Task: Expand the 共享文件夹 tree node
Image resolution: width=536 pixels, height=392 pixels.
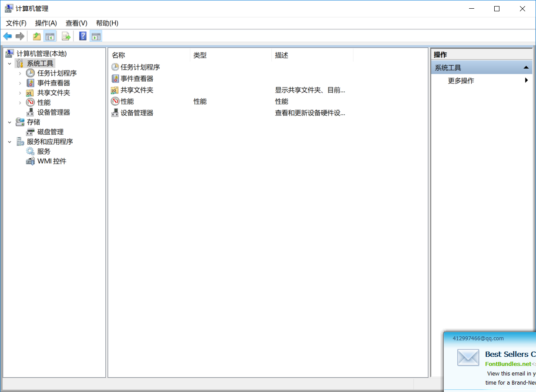Action: [x=20, y=93]
